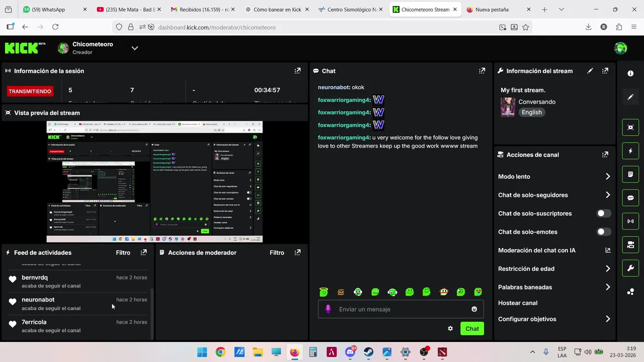The height and width of the screenshot is (362, 644).
Task: Pop out Acciones de canal panel
Action: [x=605, y=154]
